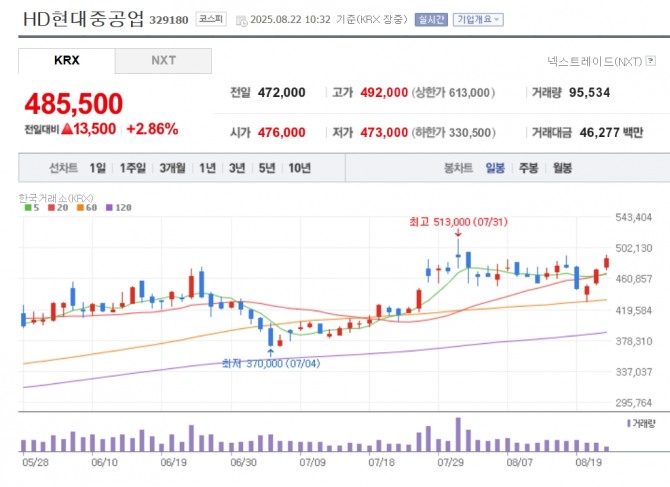Click the clock icon beside the date

tap(241, 21)
